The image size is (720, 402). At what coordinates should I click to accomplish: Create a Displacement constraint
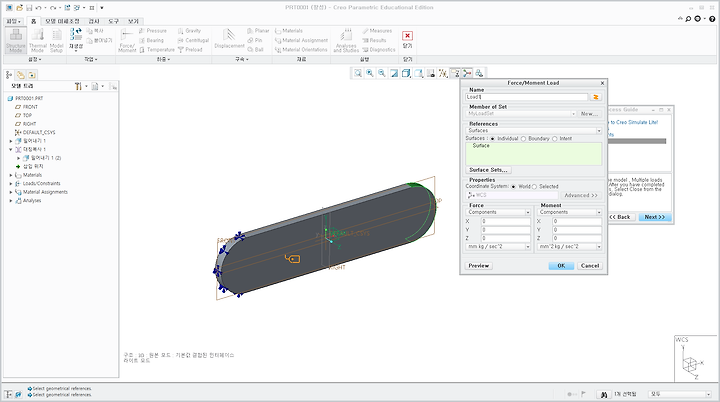(x=229, y=39)
